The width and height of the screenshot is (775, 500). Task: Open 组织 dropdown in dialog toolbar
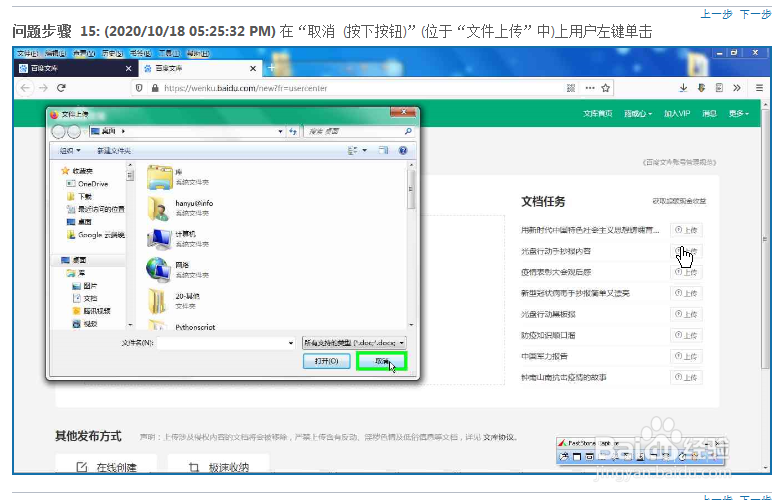pos(70,150)
